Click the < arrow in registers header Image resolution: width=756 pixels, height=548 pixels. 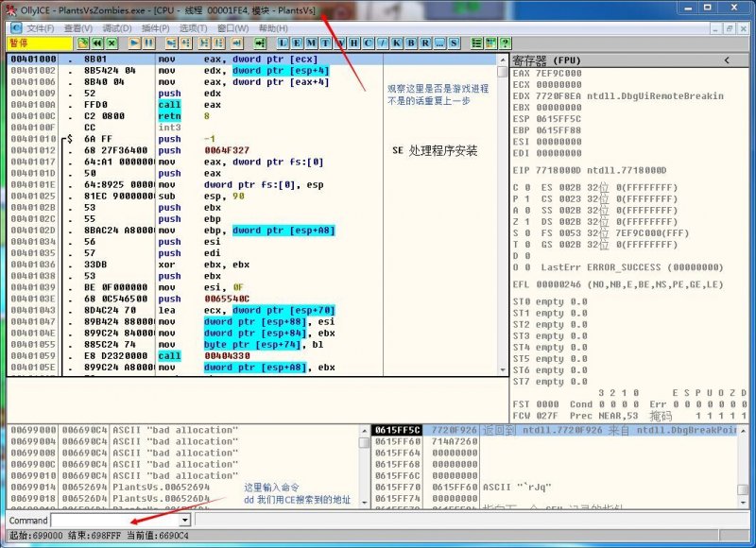(x=727, y=60)
